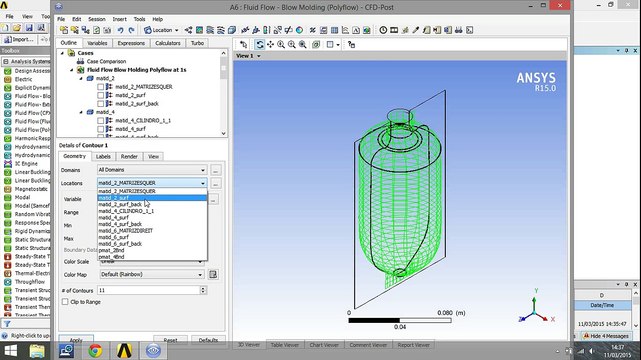Screen dimensions: 641x360
Task: Open the Domains dropdown showing All Domains
Action: [152, 170]
